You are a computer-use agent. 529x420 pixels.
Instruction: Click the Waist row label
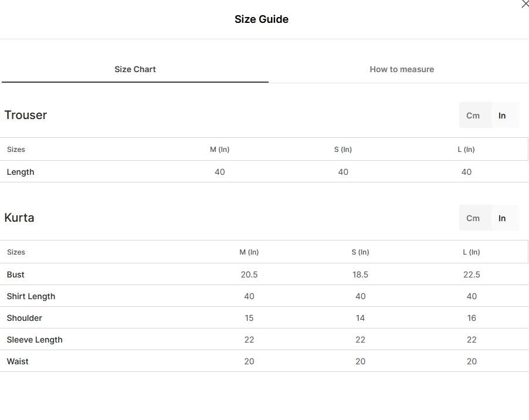click(18, 361)
